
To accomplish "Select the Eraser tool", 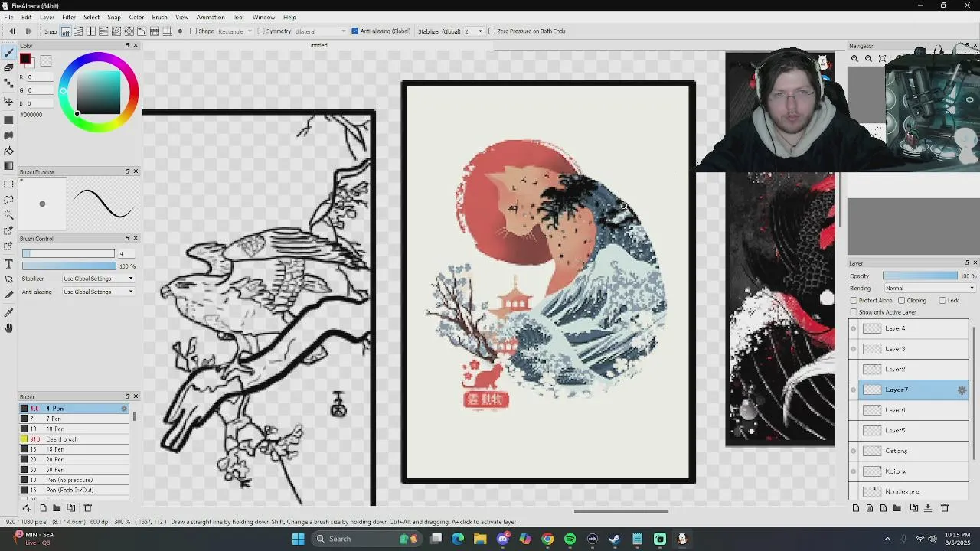I will coord(8,68).
